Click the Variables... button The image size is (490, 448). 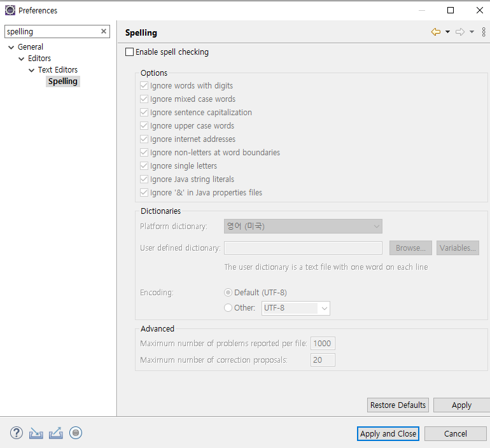[458, 248]
